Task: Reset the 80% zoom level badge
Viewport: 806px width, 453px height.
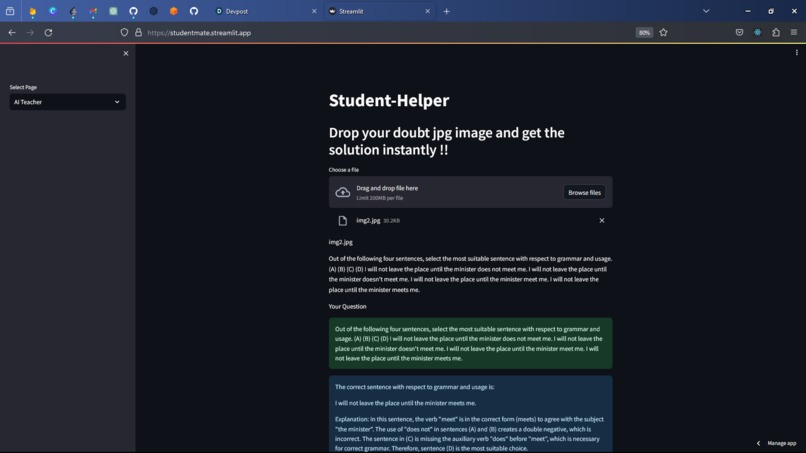Action: point(644,32)
